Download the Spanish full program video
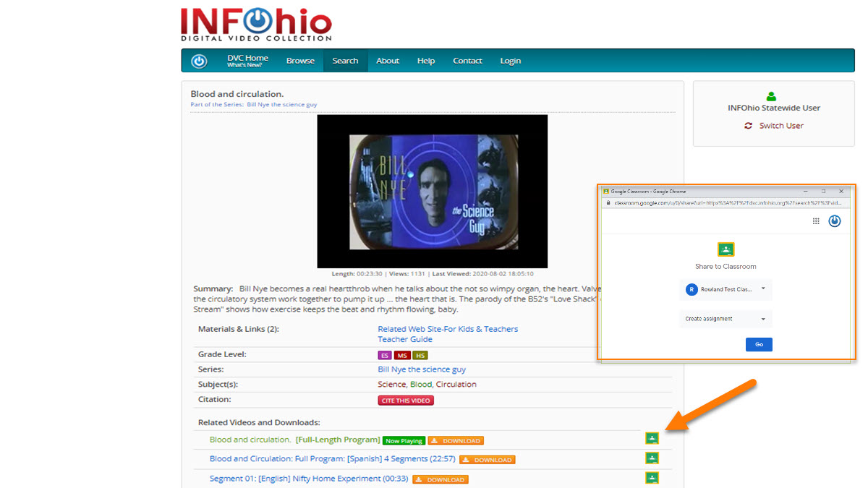Screen dimensions: 868x488 [488, 460]
